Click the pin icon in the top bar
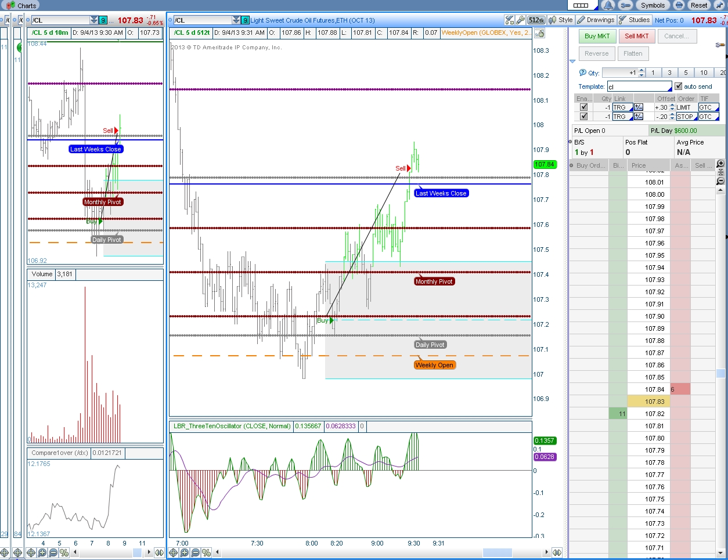The height and width of the screenshot is (560, 728). [x=720, y=5]
